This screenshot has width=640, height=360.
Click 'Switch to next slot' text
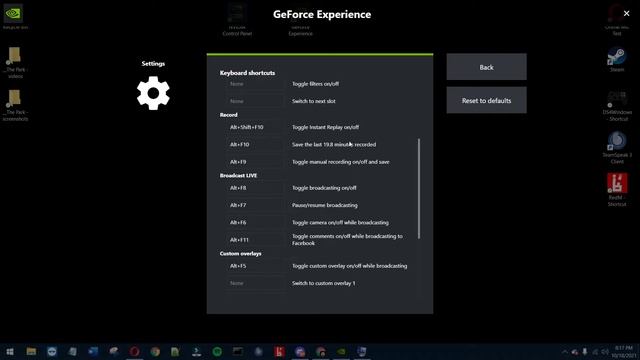[x=313, y=101]
